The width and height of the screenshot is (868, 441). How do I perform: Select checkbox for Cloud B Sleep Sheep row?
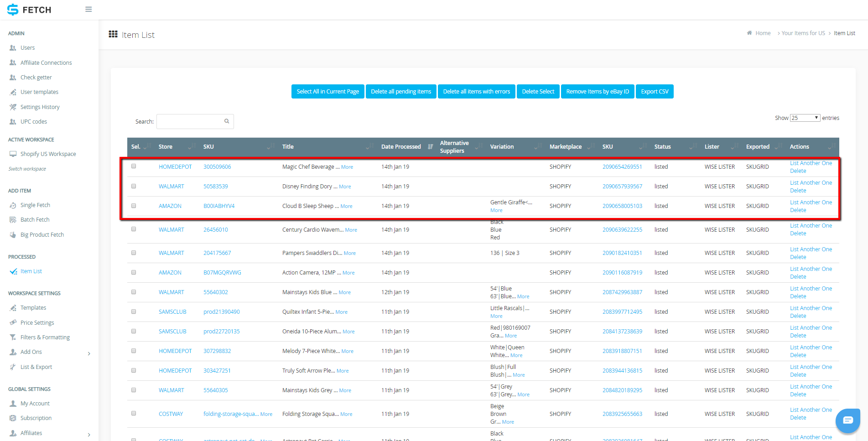click(x=134, y=206)
